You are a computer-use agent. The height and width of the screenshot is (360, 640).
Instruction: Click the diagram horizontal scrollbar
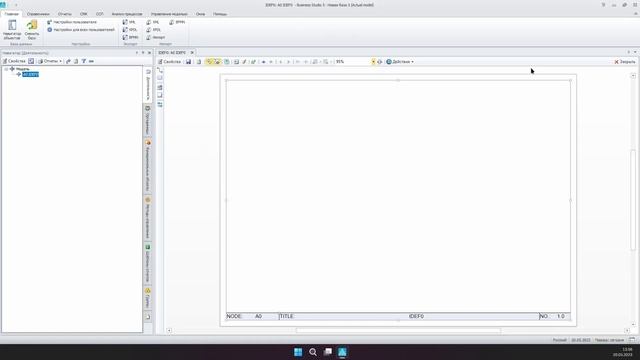398,331
